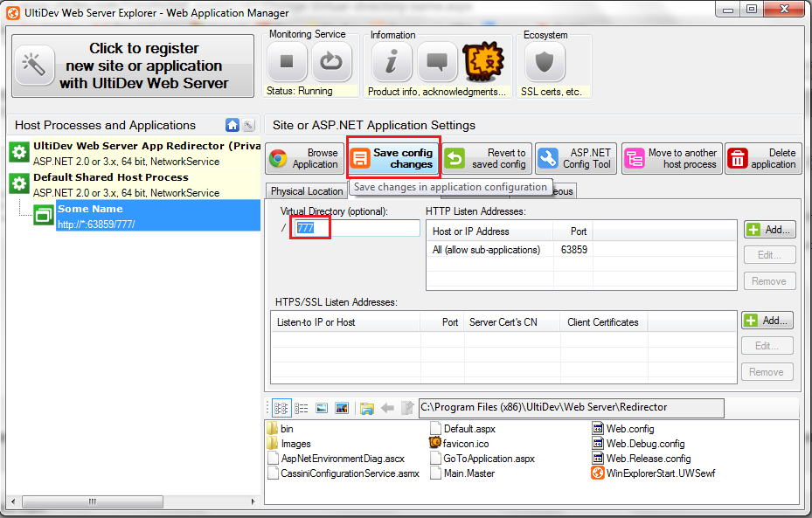Click the register new site or application button
This screenshot has height=518, width=812.
[133, 66]
